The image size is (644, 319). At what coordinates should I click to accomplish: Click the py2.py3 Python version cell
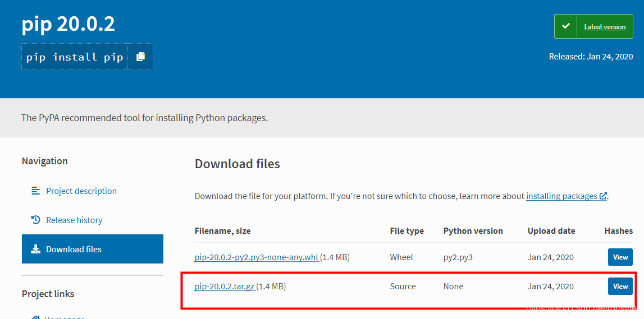tap(457, 257)
